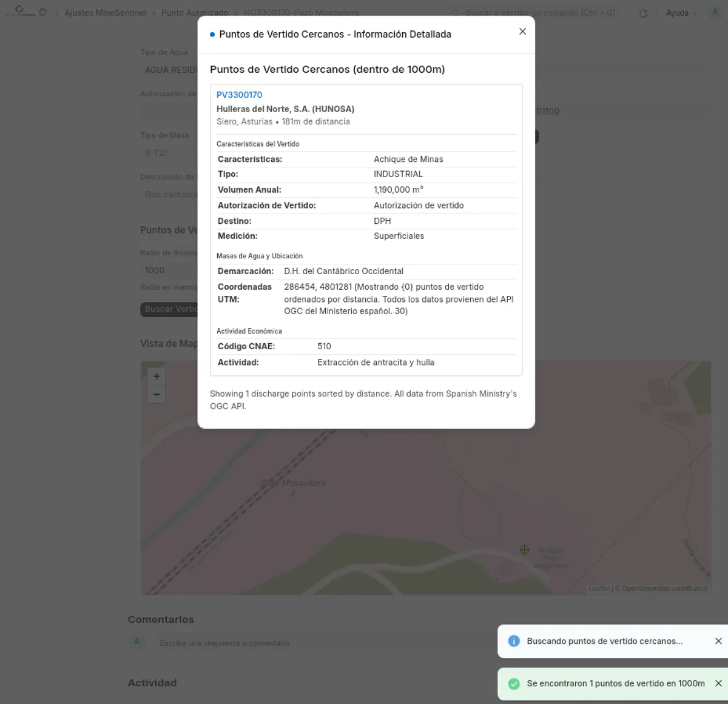Click the MineSentinel logo icon
The width and height of the screenshot is (728, 704).
click(x=18, y=10)
